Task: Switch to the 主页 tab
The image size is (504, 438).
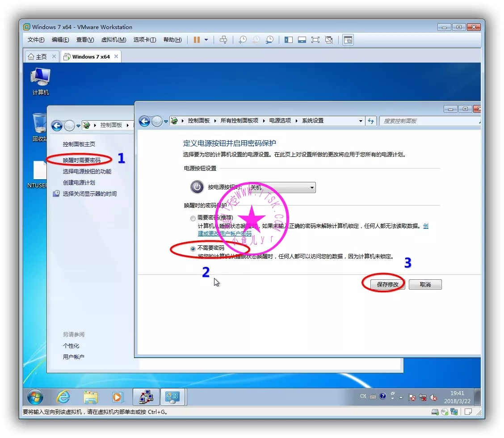Action: [x=38, y=57]
